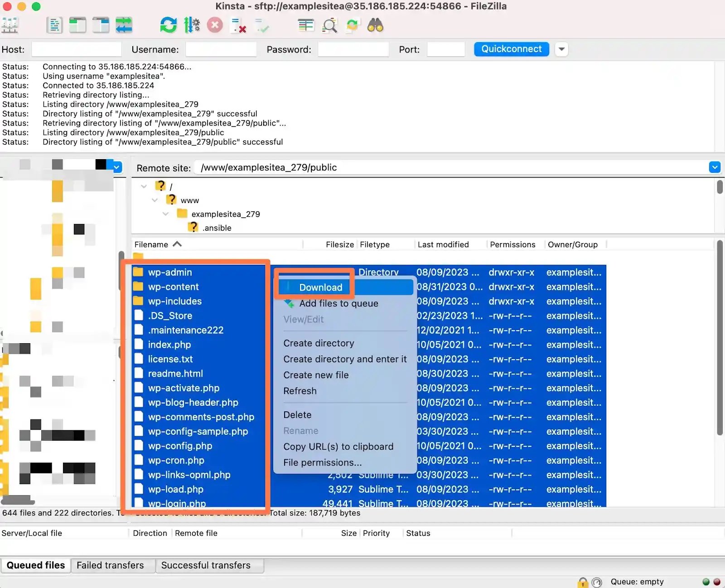
Task: Choose Add files to queue
Action: pyautogui.click(x=338, y=303)
